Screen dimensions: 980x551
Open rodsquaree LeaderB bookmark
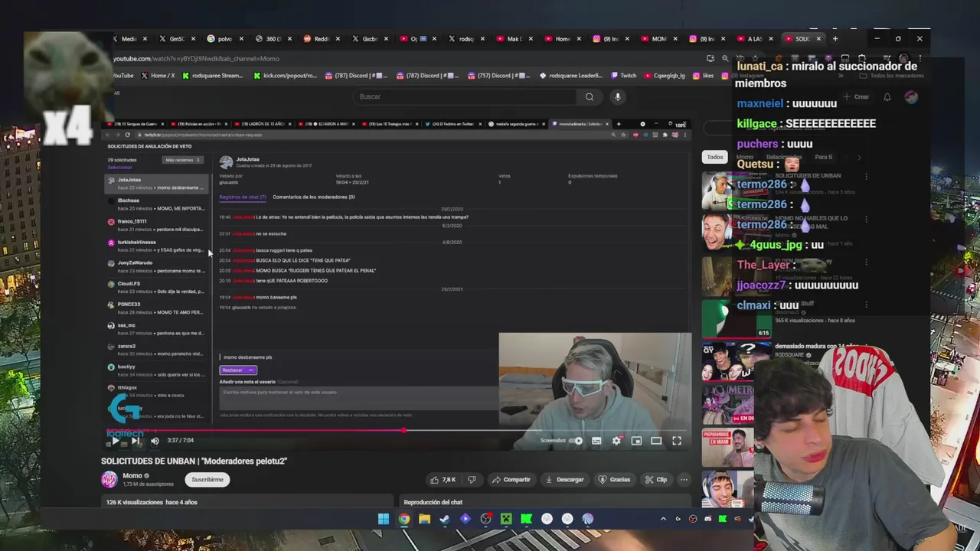click(x=573, y=76)
